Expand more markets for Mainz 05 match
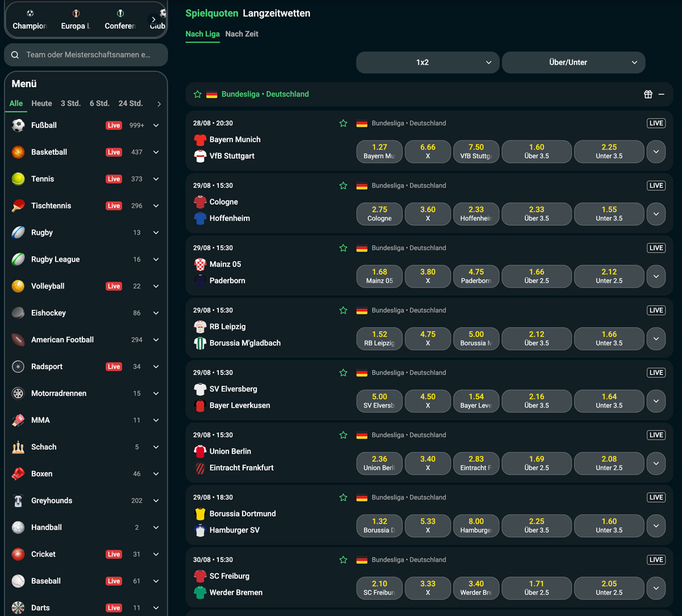The height and width of the screenshot is (616, 682). 656,277
